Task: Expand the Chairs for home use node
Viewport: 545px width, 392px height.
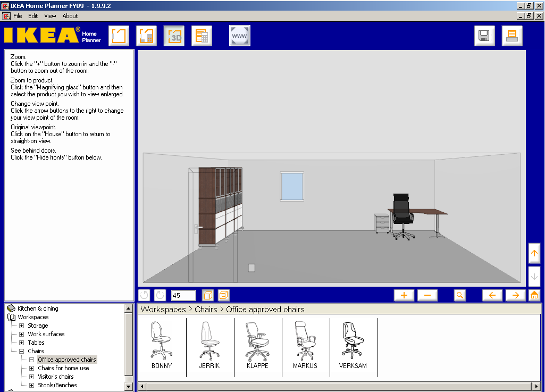Action: click(31, 369)
